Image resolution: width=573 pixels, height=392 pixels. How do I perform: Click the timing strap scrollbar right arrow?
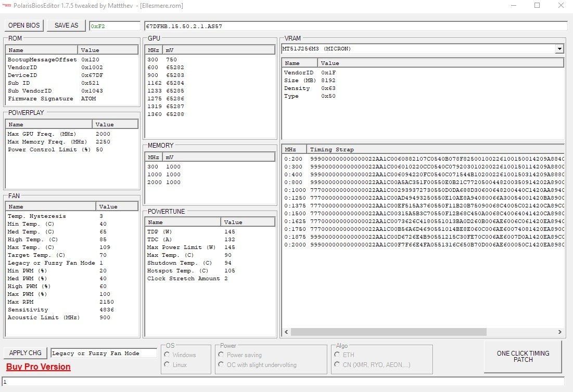[x=560, y=332]
